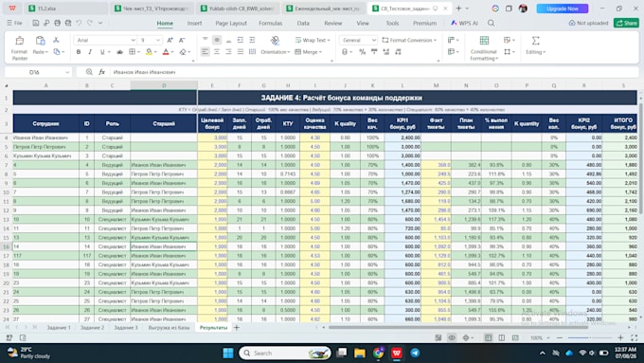This screenshot has width=644, height=363.
Task: Add a new sheet with plus icon
Action: [x=237, y=327]
